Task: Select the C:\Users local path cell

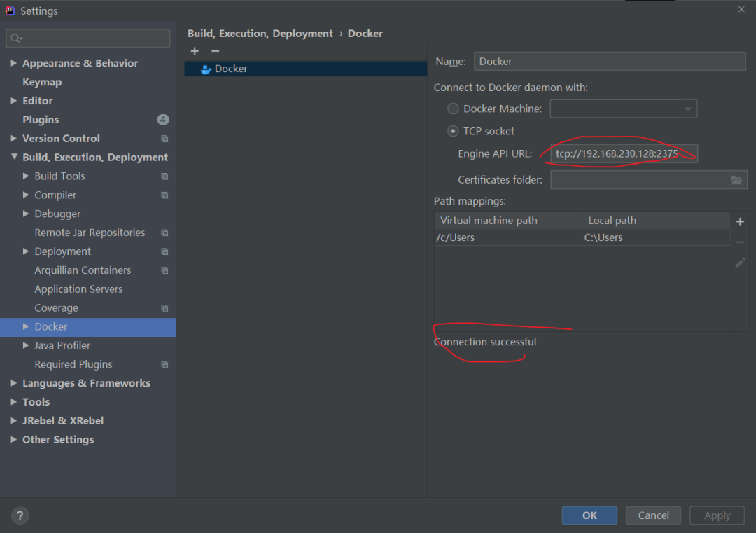Action: tap(656, 237)
